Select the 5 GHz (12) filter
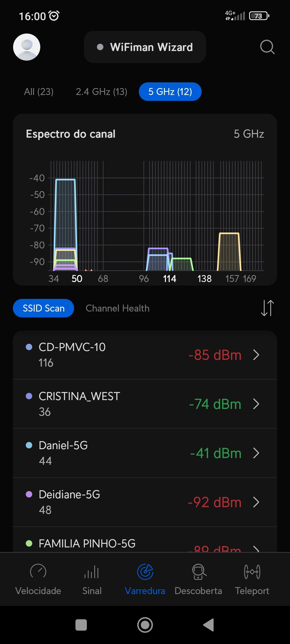The width and height of the screenshot is (290, 644). 170,92
